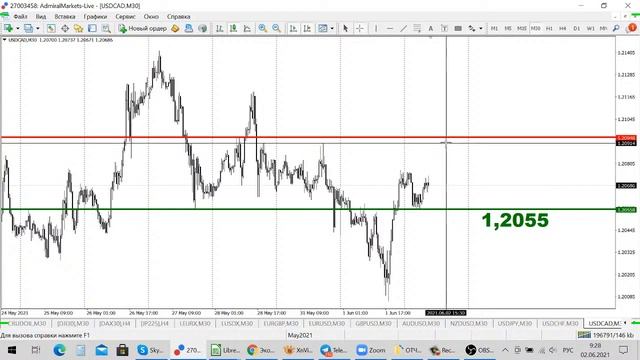Switch to the USDJPY,M30 chart tab
The height and width of the screenshot is (360, 640).
[514, 323]
